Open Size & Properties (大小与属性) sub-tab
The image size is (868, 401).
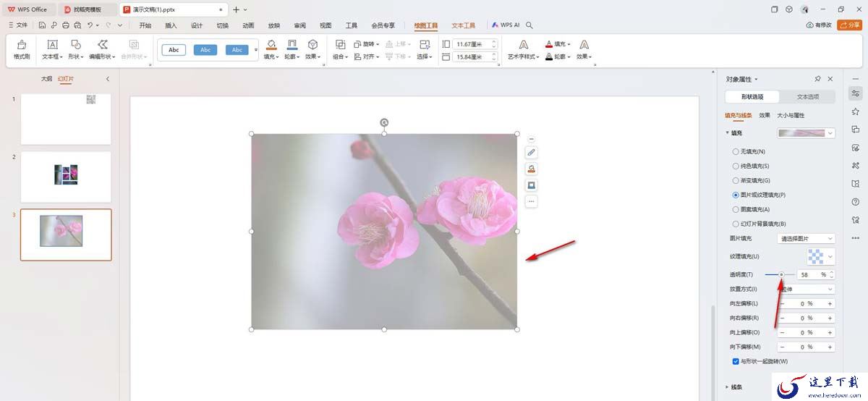[x=791, y=115]
